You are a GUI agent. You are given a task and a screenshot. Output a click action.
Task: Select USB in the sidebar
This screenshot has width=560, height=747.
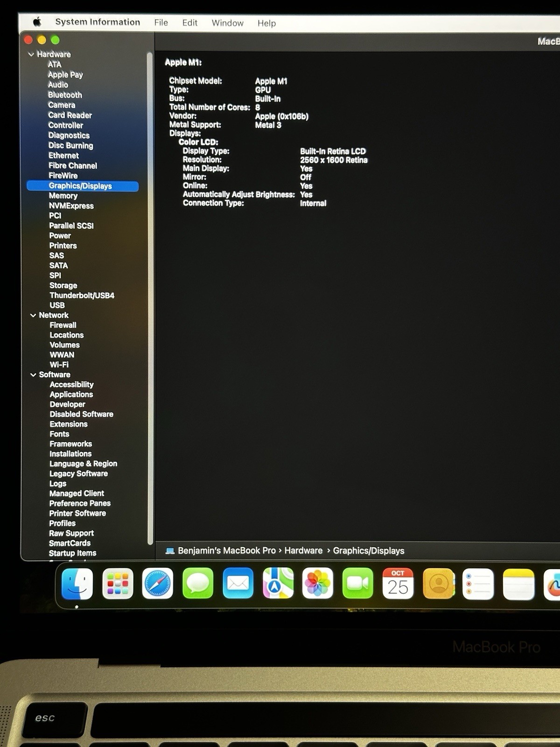pos(57,305)
